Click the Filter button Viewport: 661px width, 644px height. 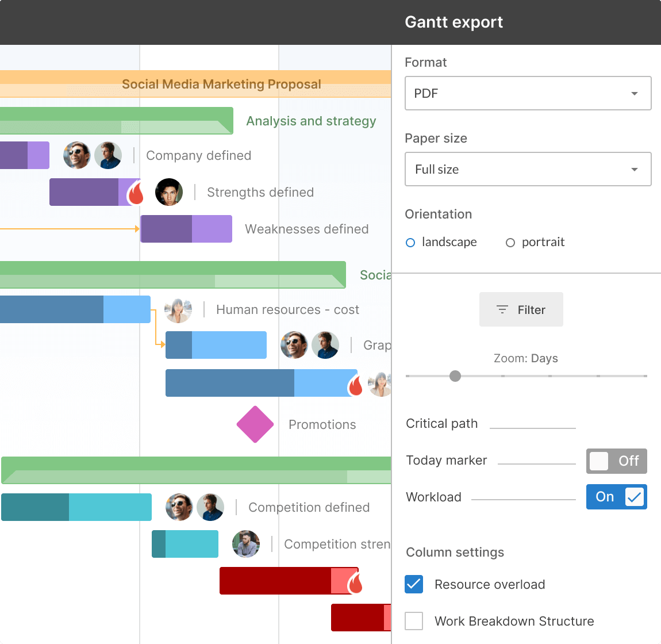tap(521, 309)
